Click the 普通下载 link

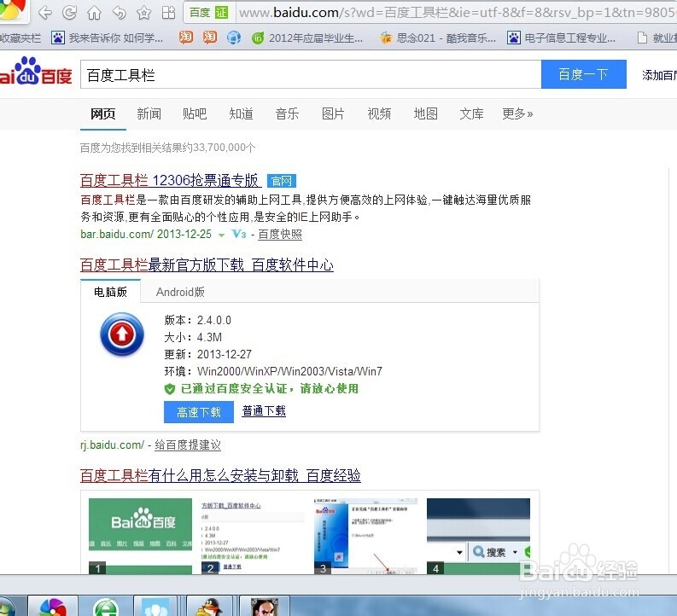(x=264, y=410)
